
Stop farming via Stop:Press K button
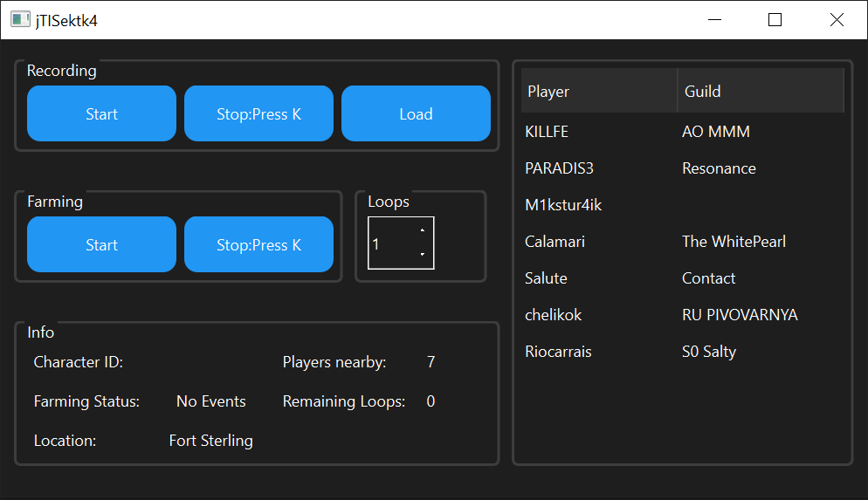(258, 245)
